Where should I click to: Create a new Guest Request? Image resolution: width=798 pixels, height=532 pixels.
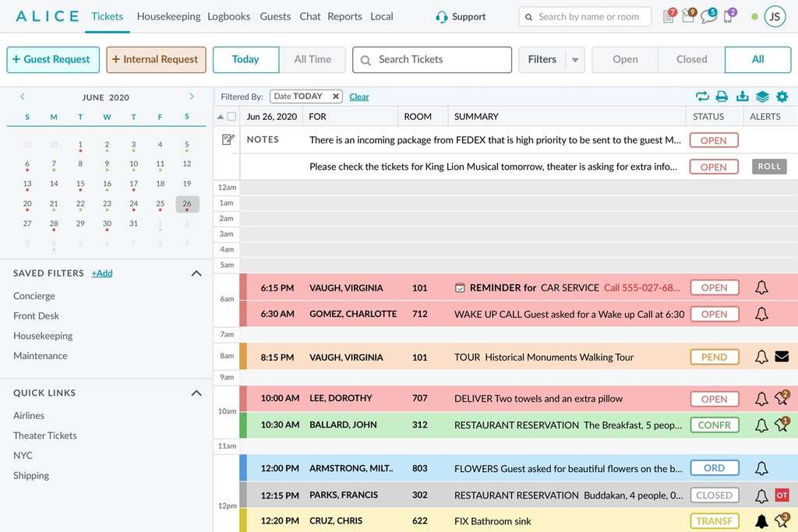53,59
